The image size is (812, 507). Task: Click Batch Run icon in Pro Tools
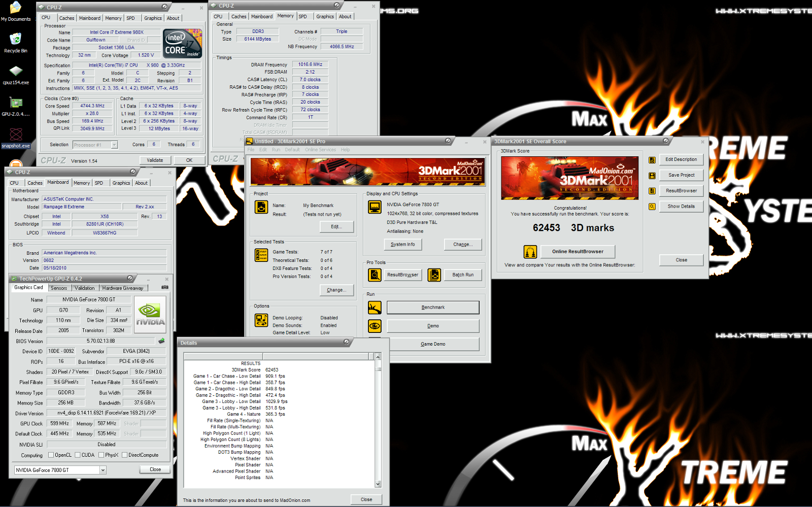[x=434, y=275]
